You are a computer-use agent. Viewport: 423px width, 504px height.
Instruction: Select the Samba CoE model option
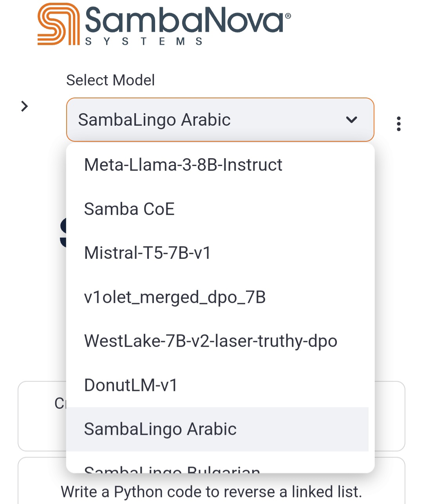coord(217,209)
